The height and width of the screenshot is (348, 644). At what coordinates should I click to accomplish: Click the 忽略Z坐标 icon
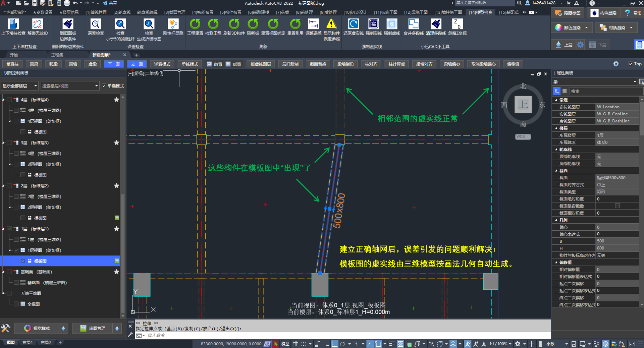pos(458,24)
